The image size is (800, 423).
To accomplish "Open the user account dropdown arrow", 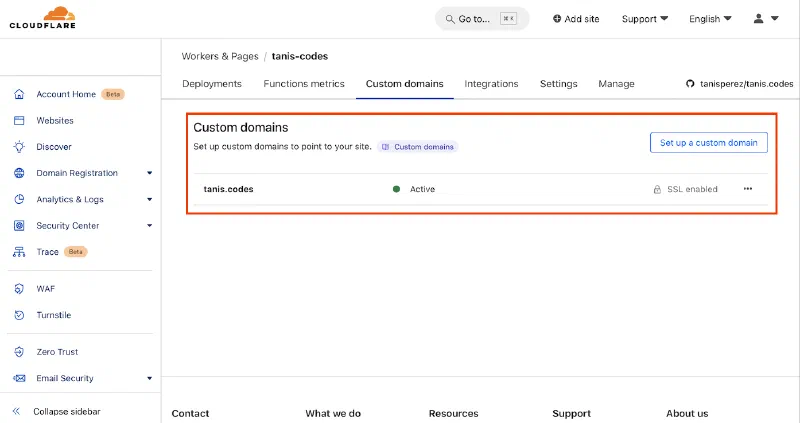I will point(774,19).
